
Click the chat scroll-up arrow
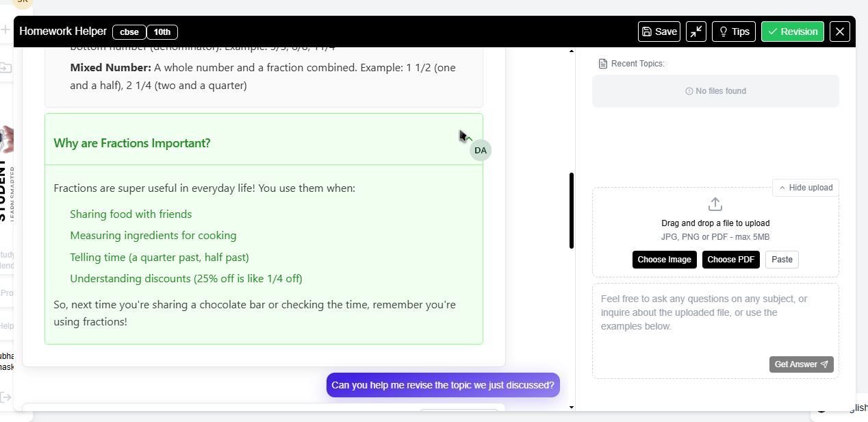[572, 51]
